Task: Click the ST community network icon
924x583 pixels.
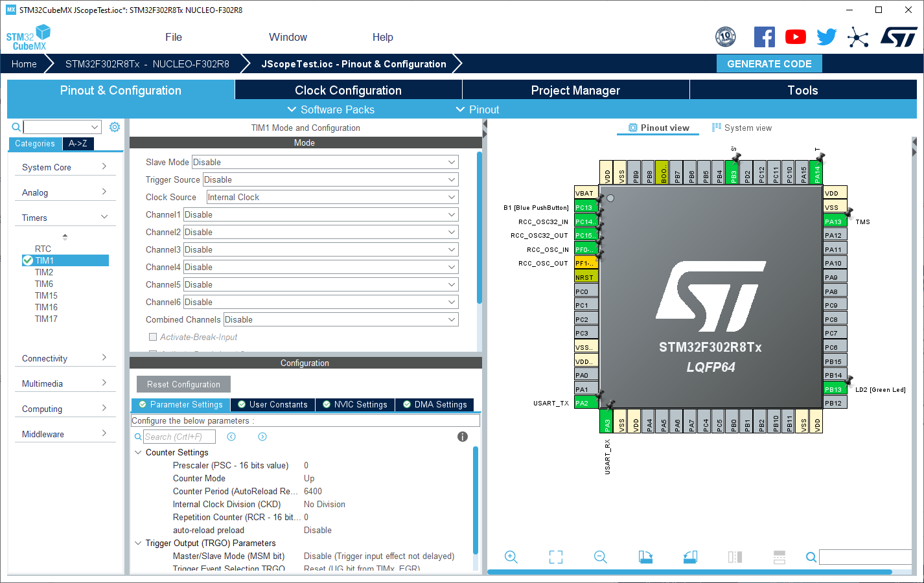Action: [858, 37]
